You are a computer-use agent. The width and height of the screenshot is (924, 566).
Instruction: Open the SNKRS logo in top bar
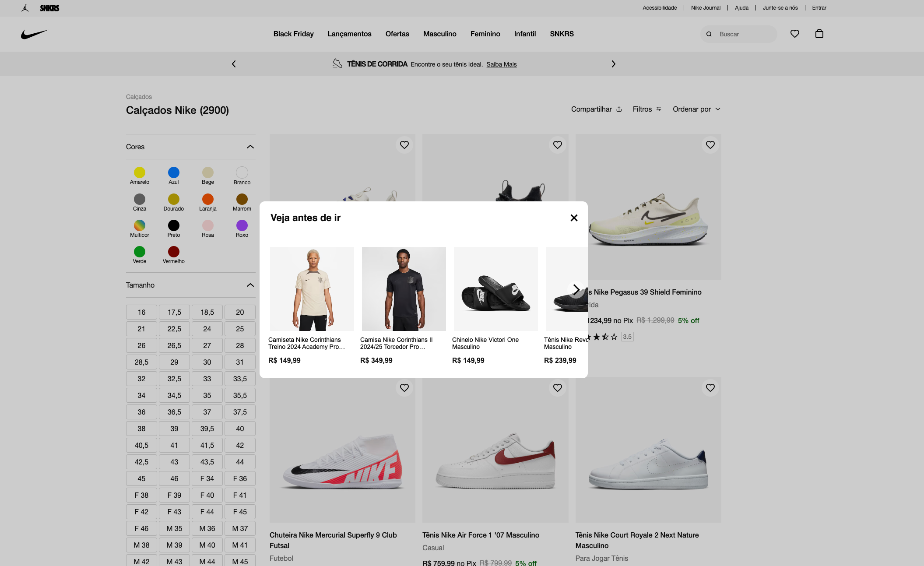pyautogui.click(x=49, y=8)
